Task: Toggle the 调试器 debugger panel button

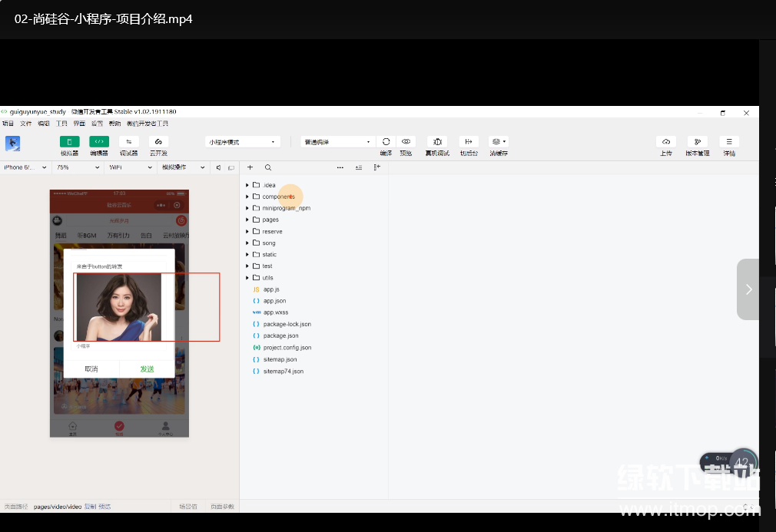Action: click(128, 142)
